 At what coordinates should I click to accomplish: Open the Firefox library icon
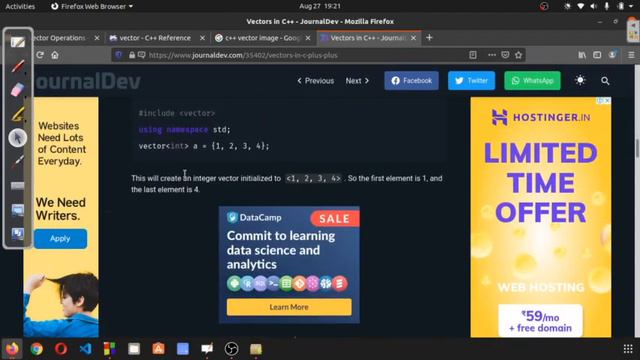(582, 55)
